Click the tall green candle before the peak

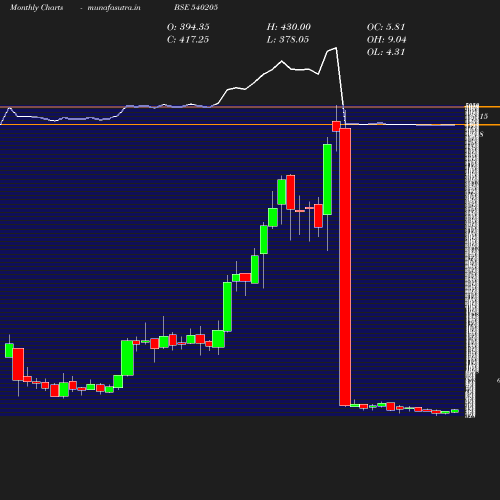(327, 179)
